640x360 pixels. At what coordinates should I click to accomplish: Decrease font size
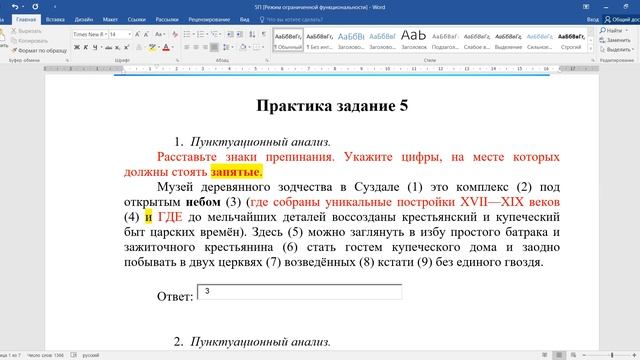[146, 34]
